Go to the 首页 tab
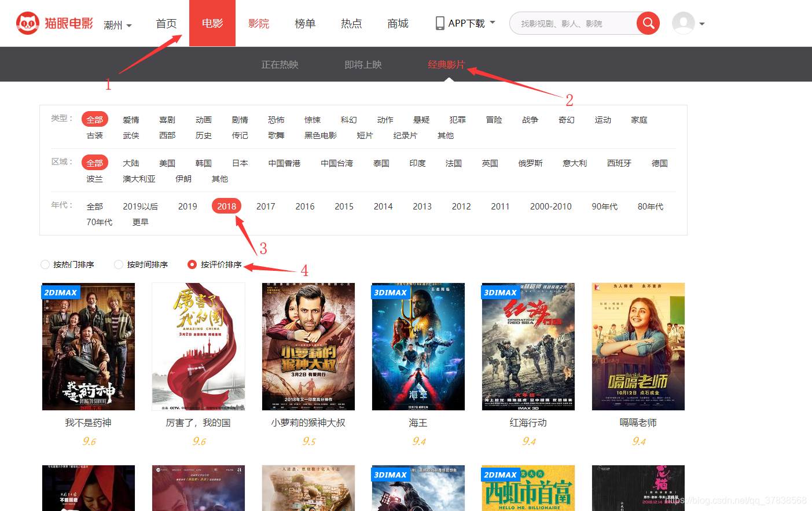The image size is (812, 511). (x=166, y=23)
